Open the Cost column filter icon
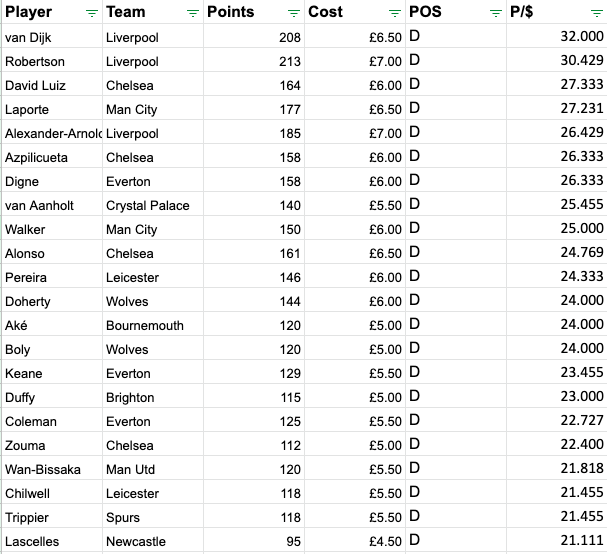 [x=395, y=14]
